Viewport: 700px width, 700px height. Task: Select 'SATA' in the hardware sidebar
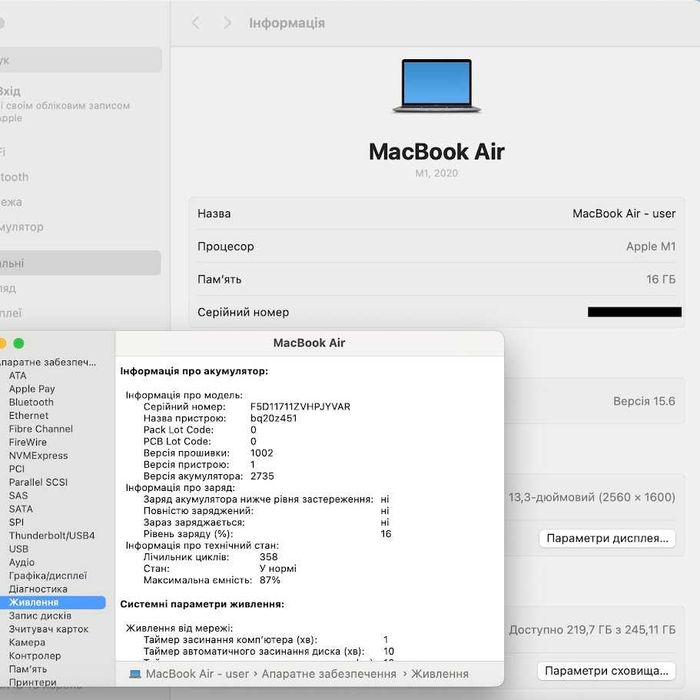tap(21, 509)
